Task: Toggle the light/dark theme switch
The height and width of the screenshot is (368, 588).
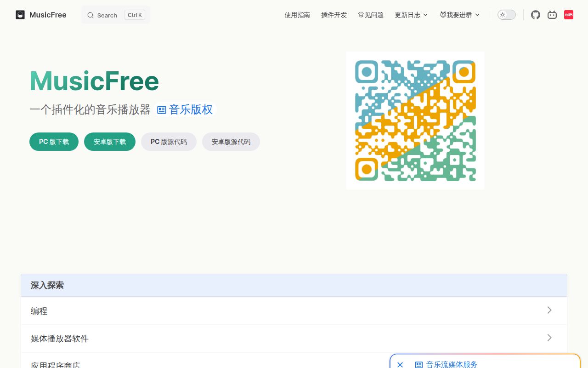Action: click(507, 15)
